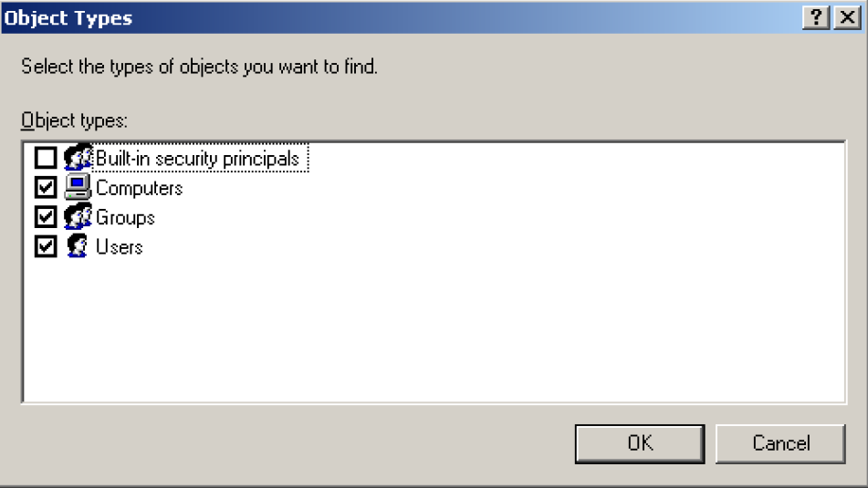Screen dimensions: 868x488
Task: Choose the Users list entry text
Action: [120, 246]
